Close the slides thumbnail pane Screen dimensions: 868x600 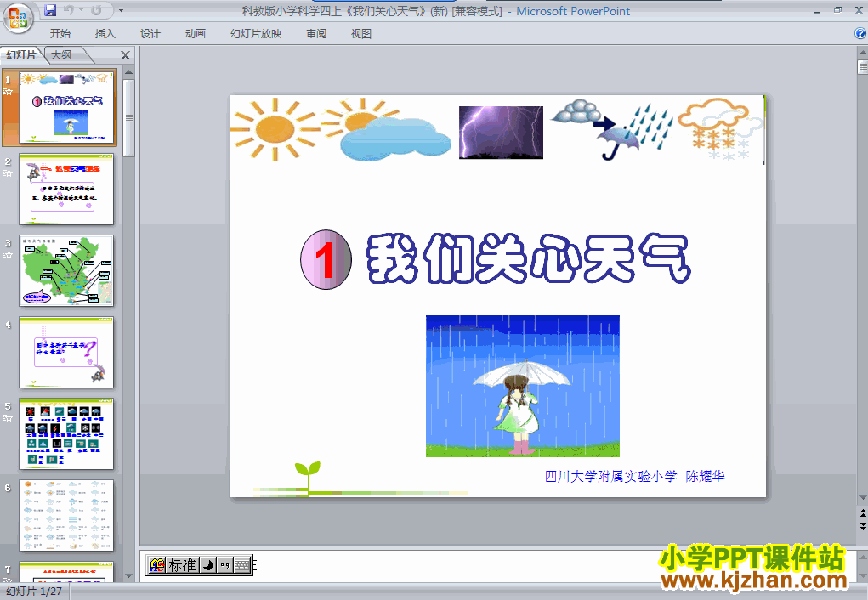[x=125, y=55]
